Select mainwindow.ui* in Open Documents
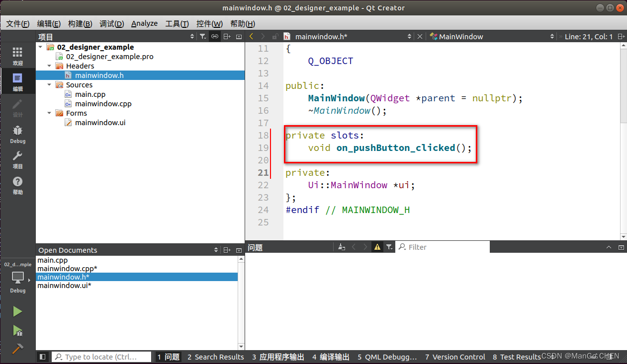The width and height of the screenshot is (627, 364). (x=64, y=286)
